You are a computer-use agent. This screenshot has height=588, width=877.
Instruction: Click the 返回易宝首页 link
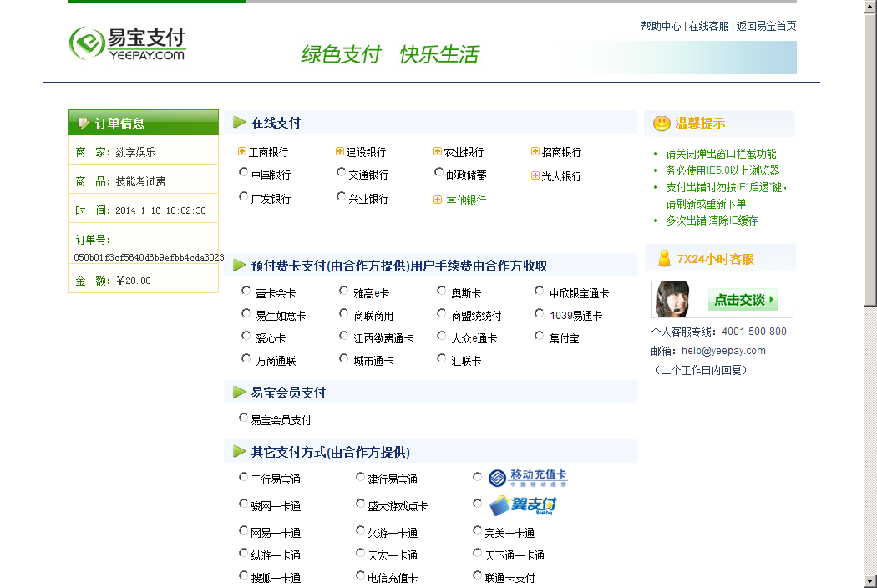click(x=767, y=26)
